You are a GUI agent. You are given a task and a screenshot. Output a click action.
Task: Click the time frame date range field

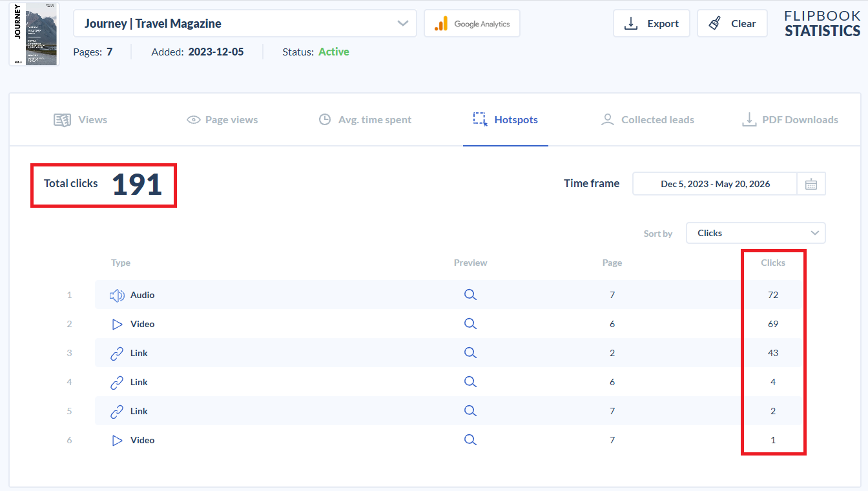click(715, 184)
